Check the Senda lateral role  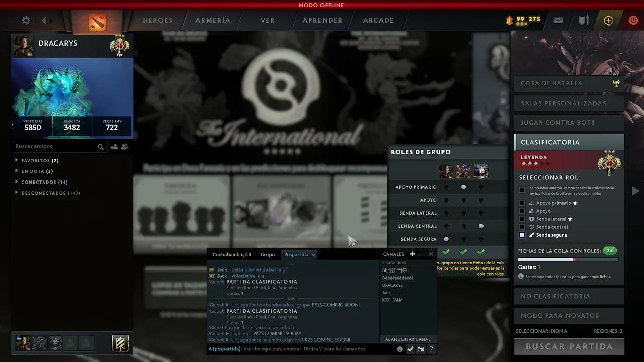tap(522, 219)
